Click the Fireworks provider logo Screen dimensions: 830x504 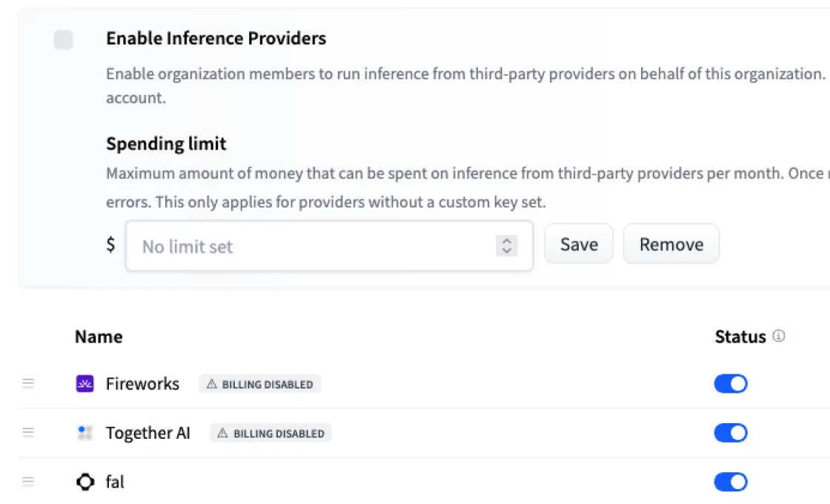pyautogui.click(x=84, y=383)
